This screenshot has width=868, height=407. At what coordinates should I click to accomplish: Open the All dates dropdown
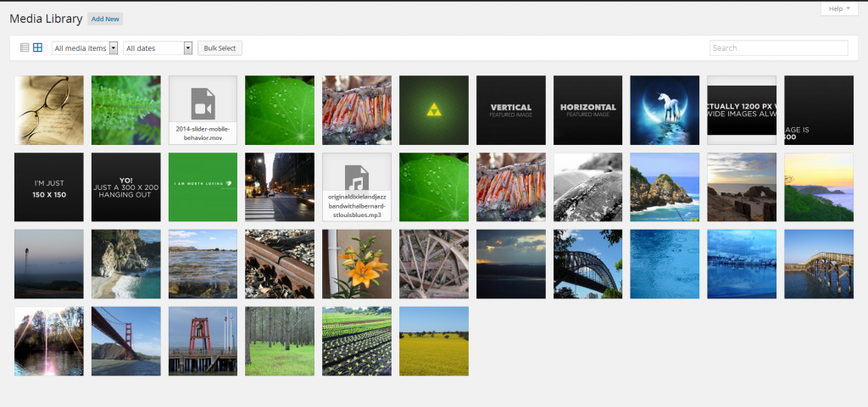pyautogui.click(x=157, y=48)
